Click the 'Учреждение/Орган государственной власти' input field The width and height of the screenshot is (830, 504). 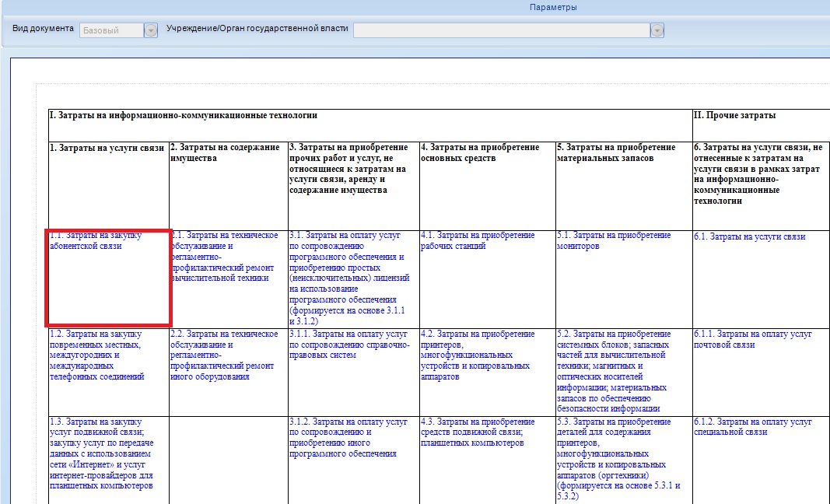point(502,30)
